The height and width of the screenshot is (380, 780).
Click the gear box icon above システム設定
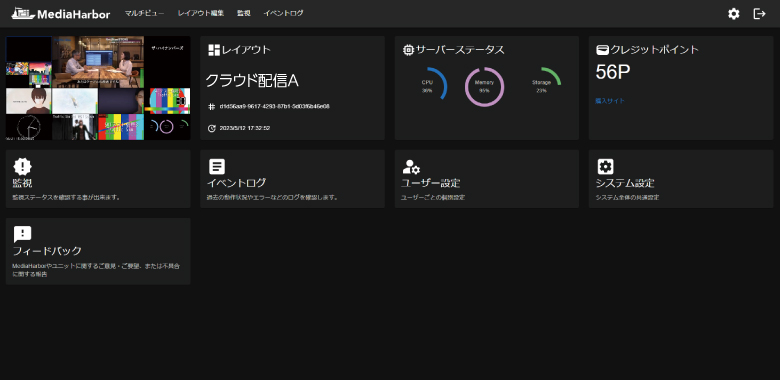coord(605,167)
